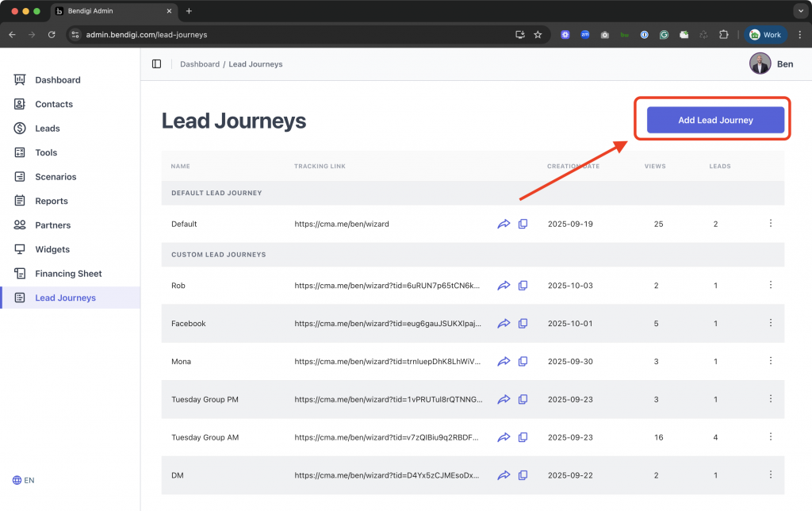Click the share icon in Facebook row
This screenshot has width=812, height=511.
tap(504, 324)
